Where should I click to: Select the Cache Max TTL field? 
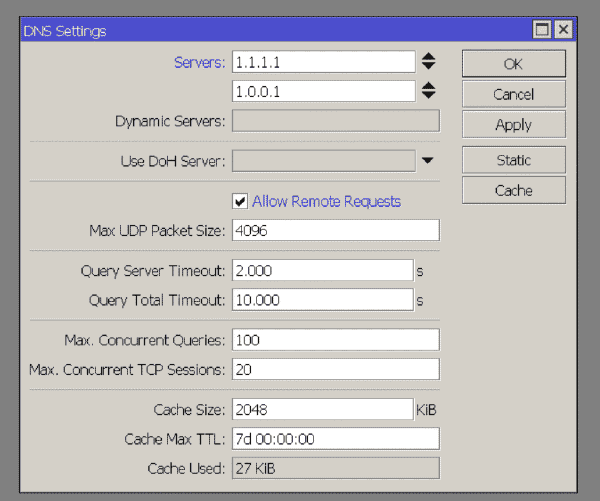(336, 439)
